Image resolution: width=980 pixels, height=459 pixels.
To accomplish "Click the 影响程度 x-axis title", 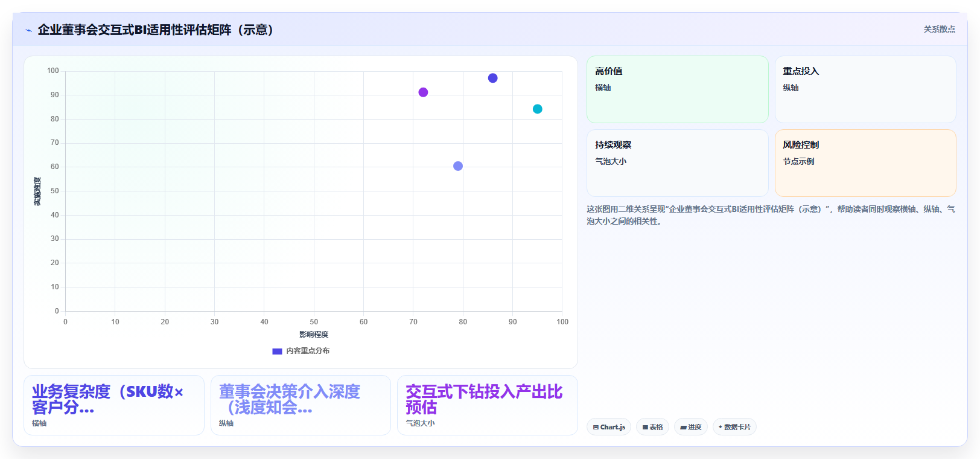I will [x=314, y=335].
